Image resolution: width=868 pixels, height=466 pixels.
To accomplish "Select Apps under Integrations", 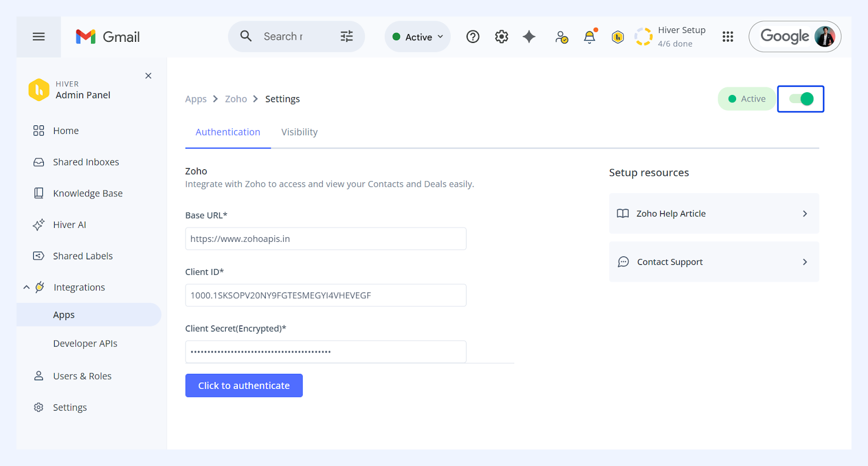I will (89, 315).
